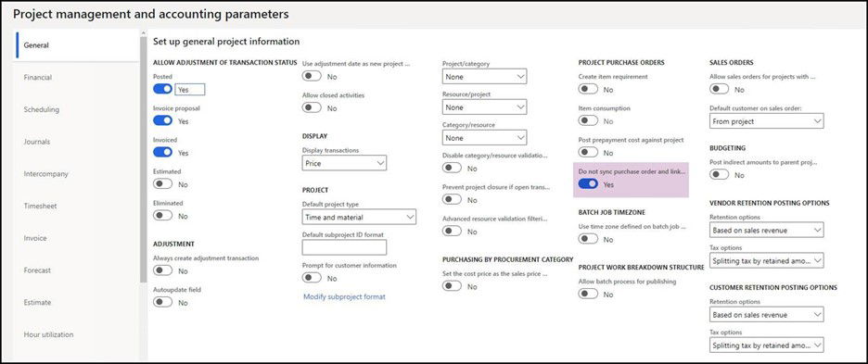Switch to the Financial tab
This screenshot has height=364, width=868.
point(38,78)
